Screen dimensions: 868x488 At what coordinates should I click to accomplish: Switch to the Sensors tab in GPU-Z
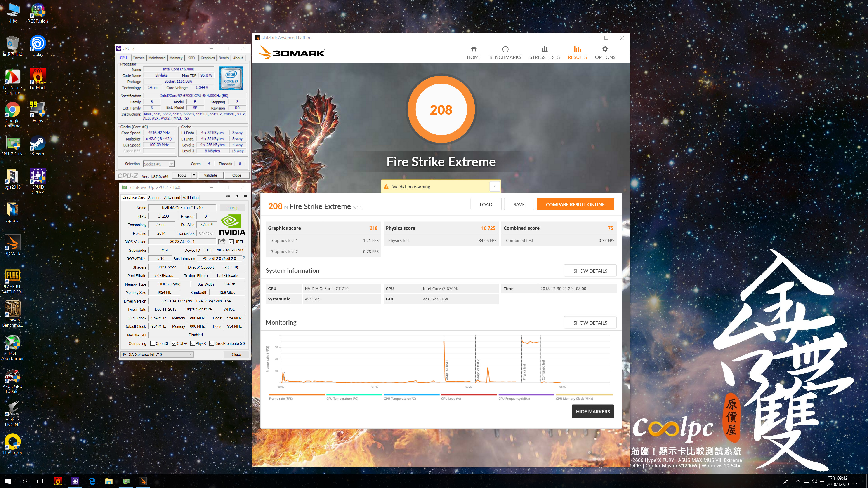(155, 198)
